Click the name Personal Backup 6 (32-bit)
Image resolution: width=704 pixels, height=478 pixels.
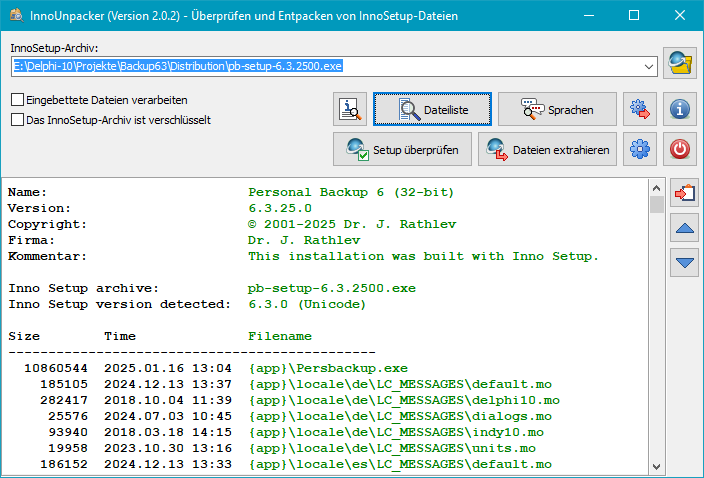352,193
